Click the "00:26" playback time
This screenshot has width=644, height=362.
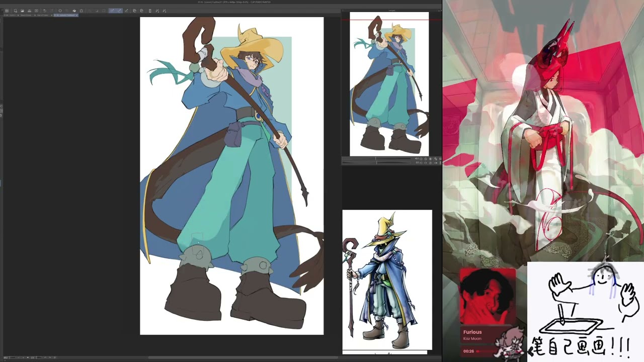click(x=468, y=351)
